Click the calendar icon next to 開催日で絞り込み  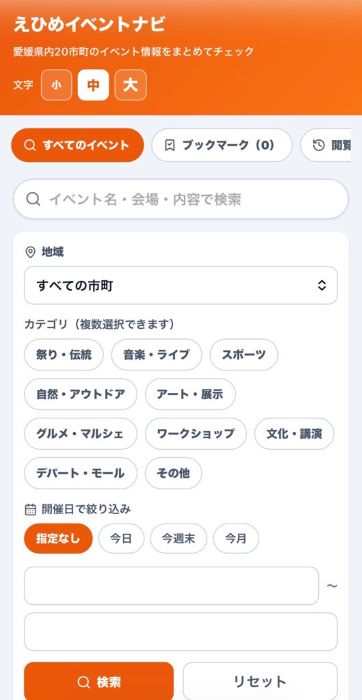[30, 509]
